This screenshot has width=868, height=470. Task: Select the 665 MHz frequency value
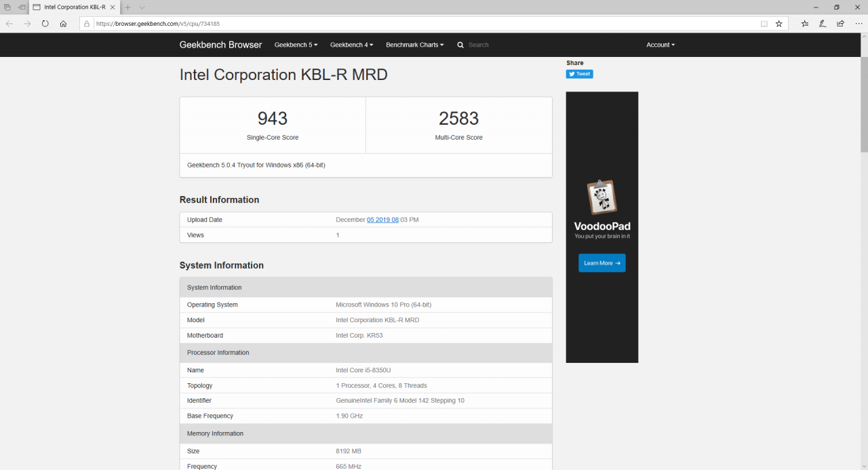349,466
